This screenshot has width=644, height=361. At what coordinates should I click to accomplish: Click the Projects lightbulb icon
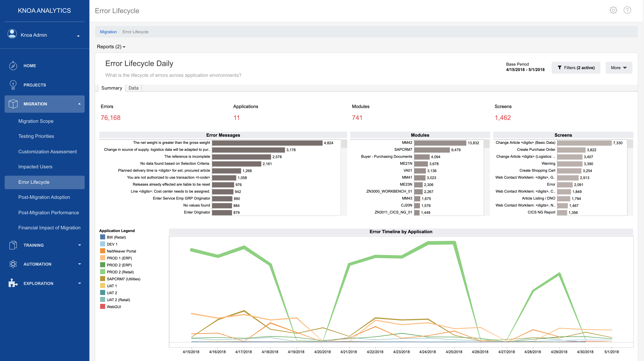(13, 85)
